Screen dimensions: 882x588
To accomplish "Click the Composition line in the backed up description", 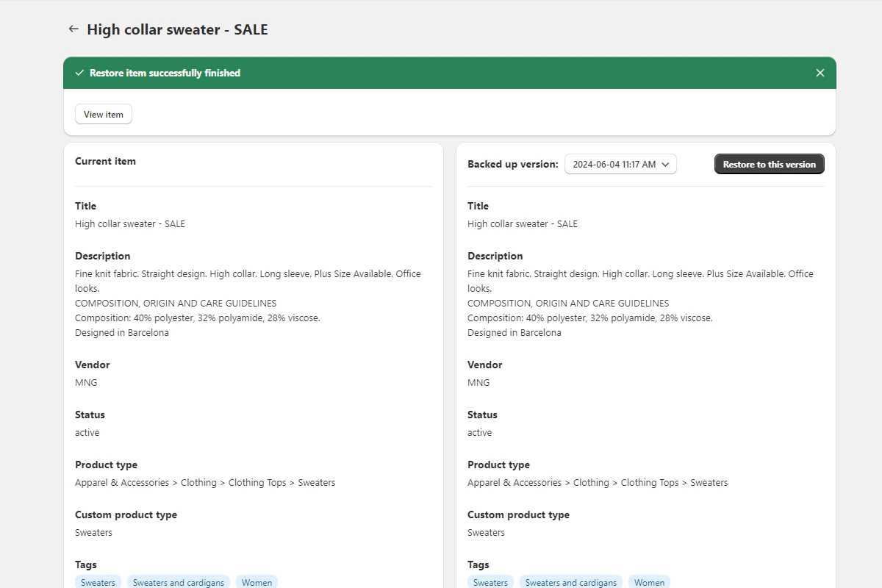I will [590, 318].
